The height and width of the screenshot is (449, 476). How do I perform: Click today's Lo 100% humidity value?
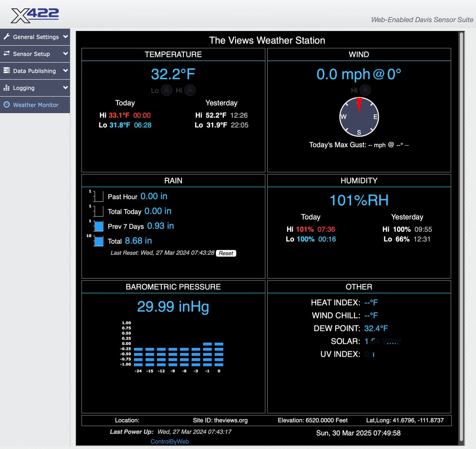306,239
